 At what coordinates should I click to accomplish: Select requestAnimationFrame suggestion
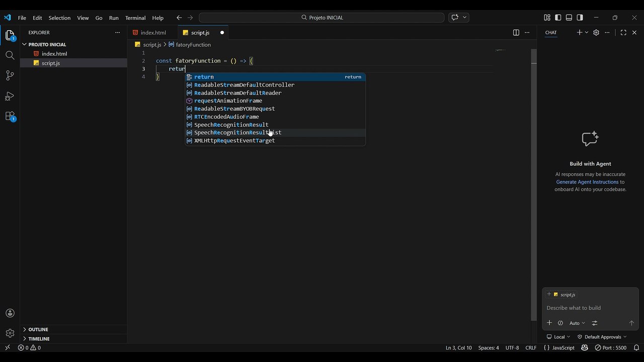pos(275,101)
